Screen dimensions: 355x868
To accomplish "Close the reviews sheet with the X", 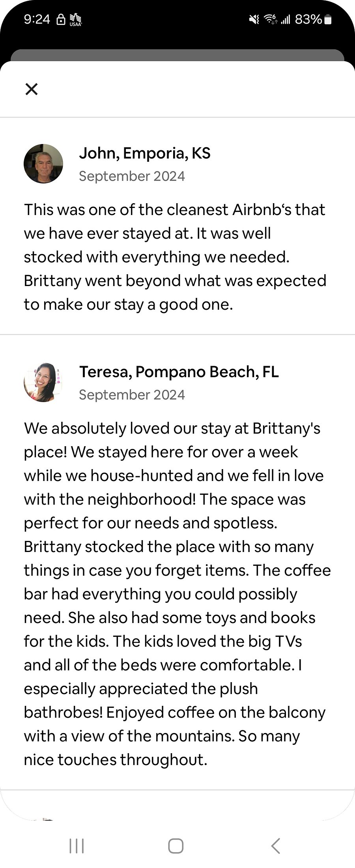I will pos(32,89).
